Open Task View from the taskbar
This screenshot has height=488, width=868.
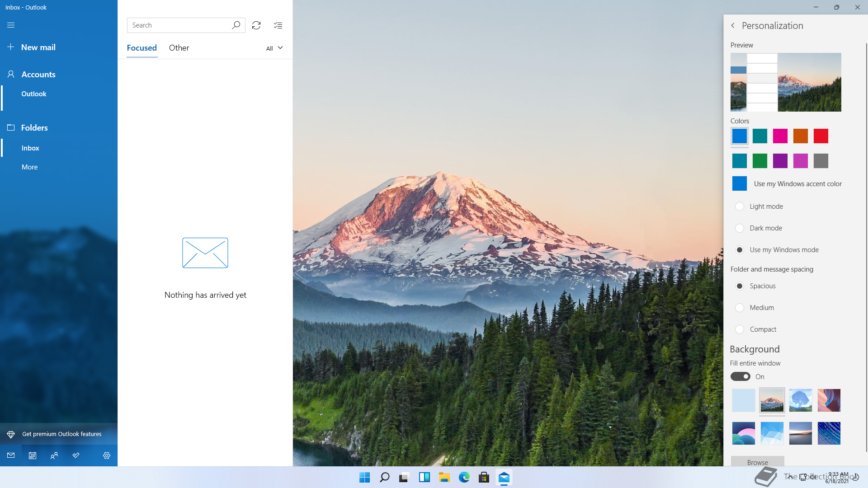(x=404, y=477)
